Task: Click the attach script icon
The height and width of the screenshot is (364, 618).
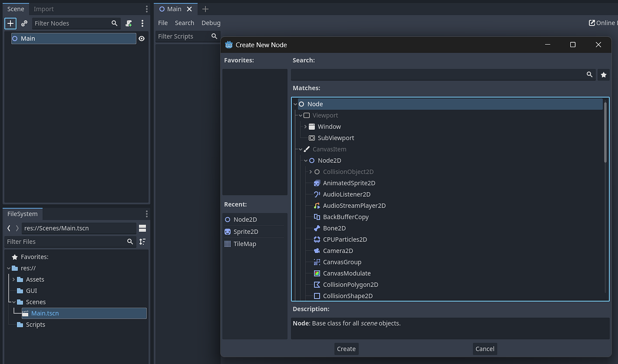Action: click(x=128, y=23)
